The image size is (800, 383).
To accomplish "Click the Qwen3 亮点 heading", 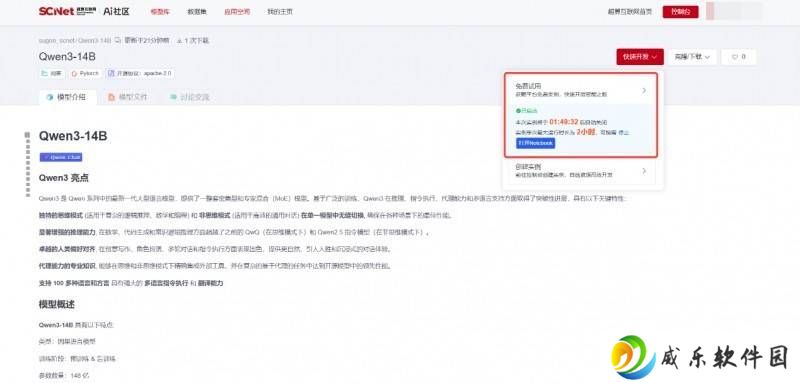I will (x=64, y=178).
